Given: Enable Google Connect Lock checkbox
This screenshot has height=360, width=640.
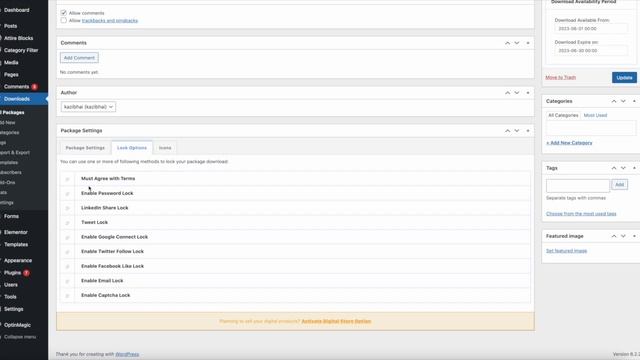Looking at the screenshot, I should point(67,237).
